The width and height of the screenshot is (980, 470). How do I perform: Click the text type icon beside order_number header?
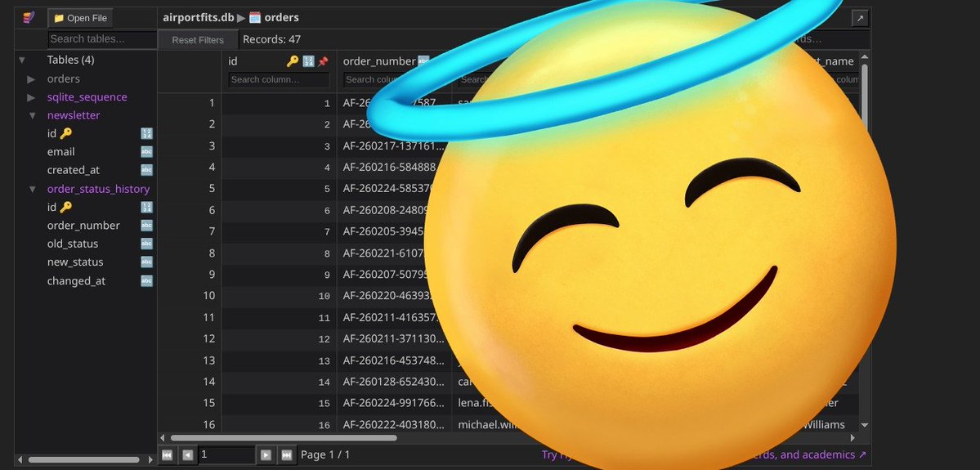pos(423,61)
